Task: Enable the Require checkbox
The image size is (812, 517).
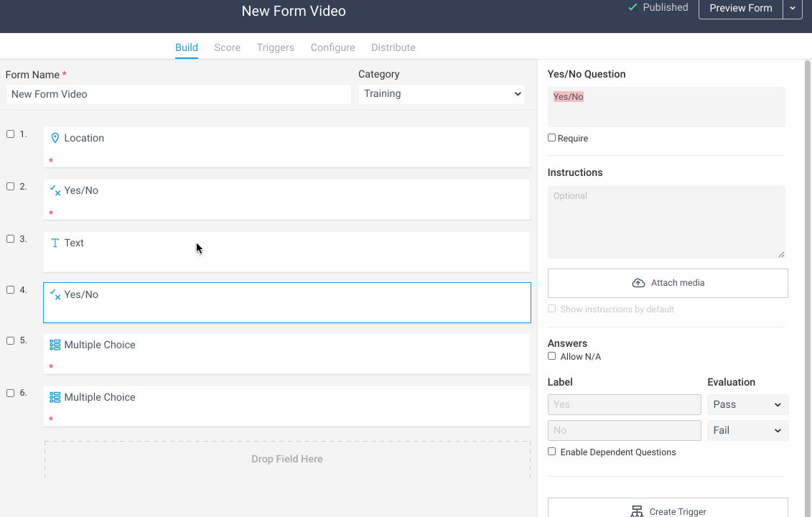Action: coord(551,138)
